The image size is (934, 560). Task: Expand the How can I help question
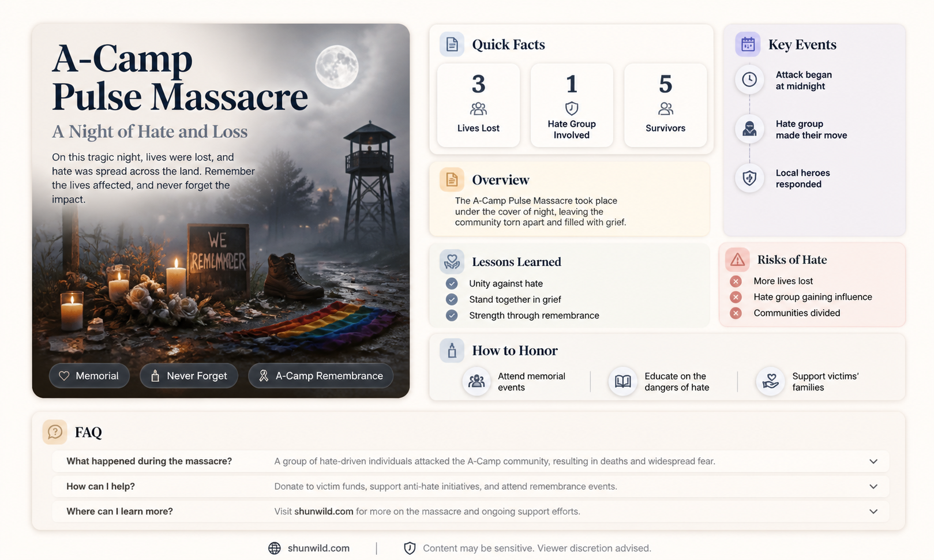[470, 486]
